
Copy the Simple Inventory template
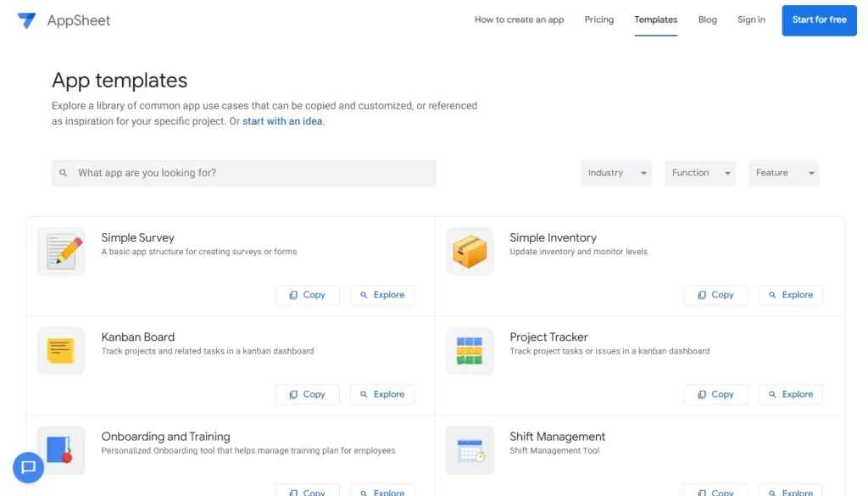click(x=715, y=295)
